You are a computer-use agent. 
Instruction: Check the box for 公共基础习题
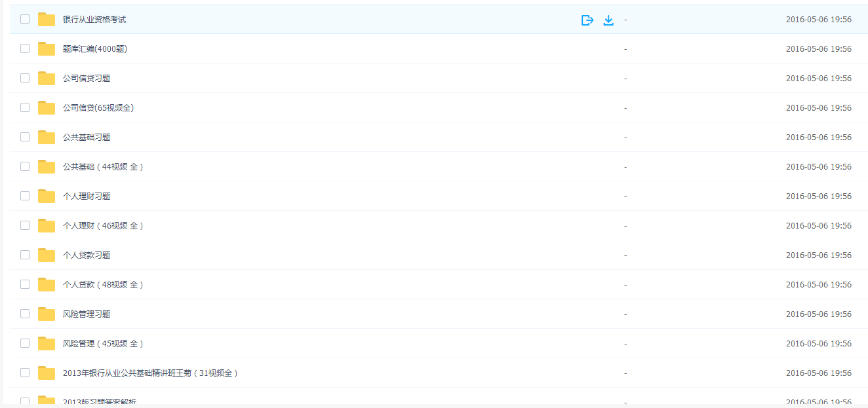coord(25,137)
